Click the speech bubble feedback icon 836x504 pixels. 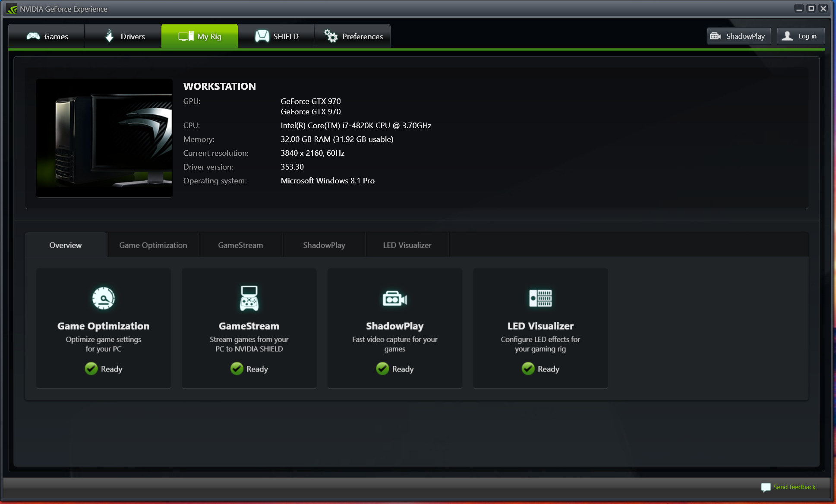(x=766, y=487)
